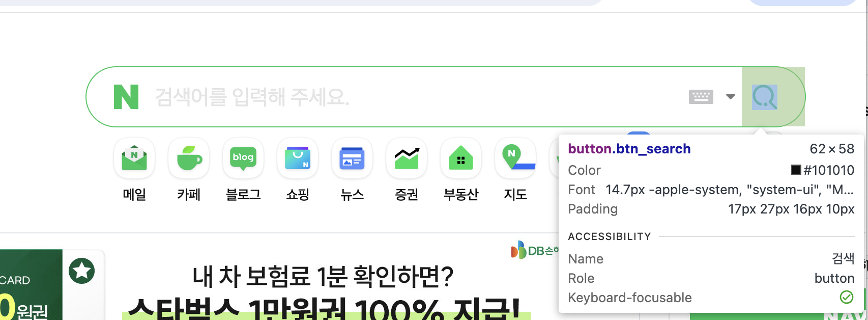The image size is (868, 320).
Task: Click the #101010 color swatch in tooltip
Action: [796, 170]
